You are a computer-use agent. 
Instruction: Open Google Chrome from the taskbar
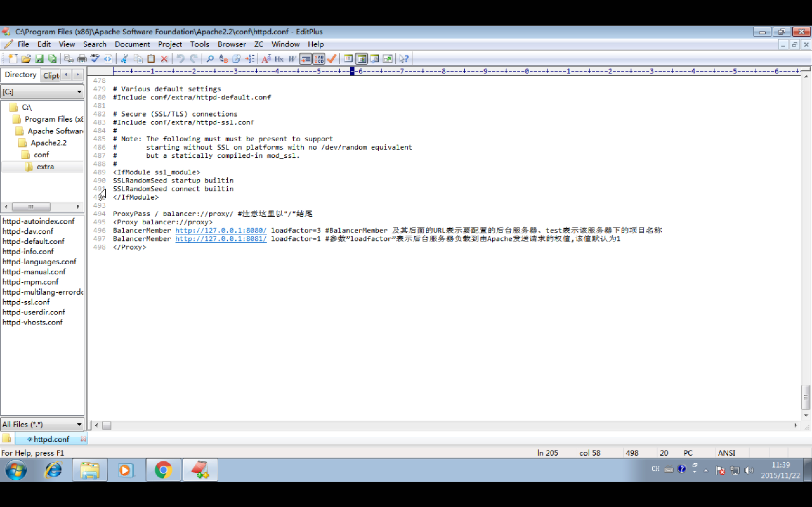[163, 470]
